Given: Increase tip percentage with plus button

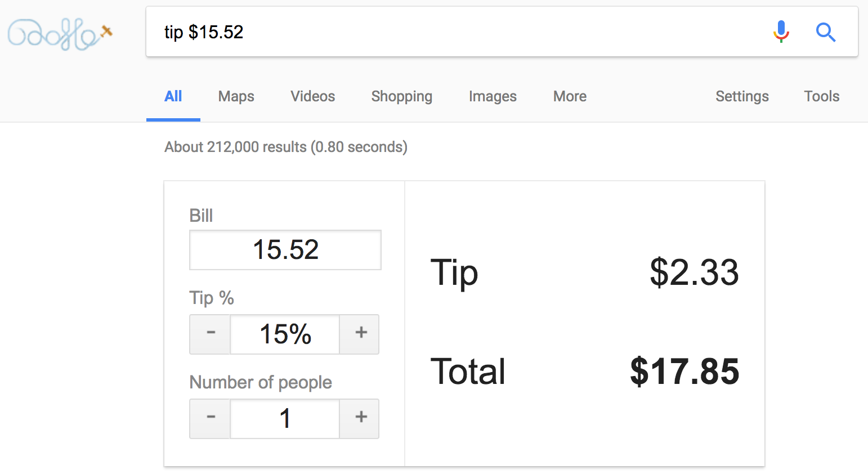Looking at the screenshot, I should pos(361,334).
